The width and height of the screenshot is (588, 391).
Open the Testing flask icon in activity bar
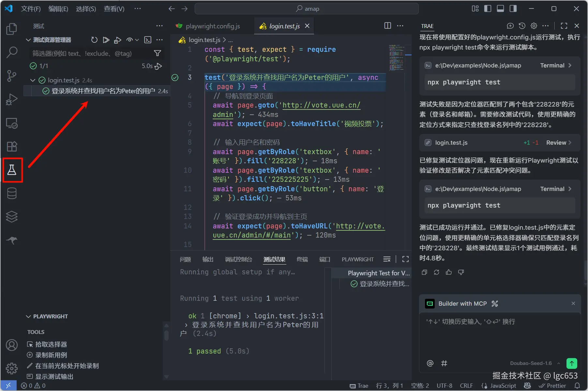coord(12,170)
